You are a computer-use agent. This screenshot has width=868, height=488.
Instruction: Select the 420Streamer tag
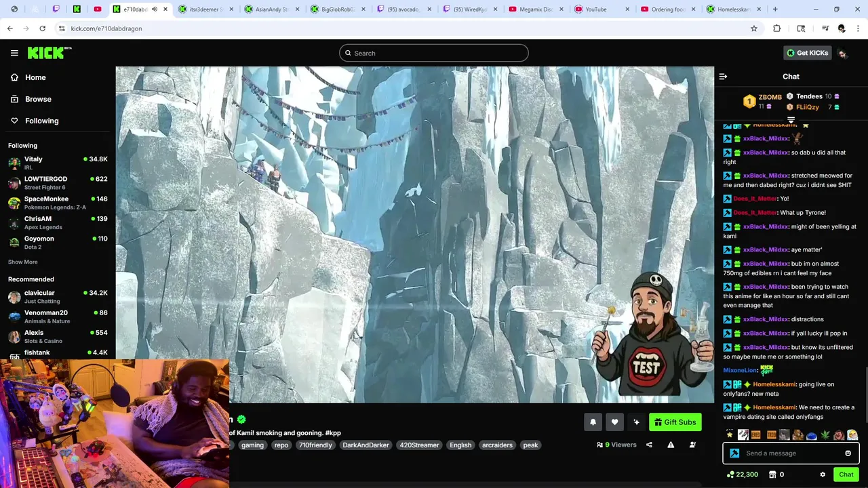tap(419, 445)
